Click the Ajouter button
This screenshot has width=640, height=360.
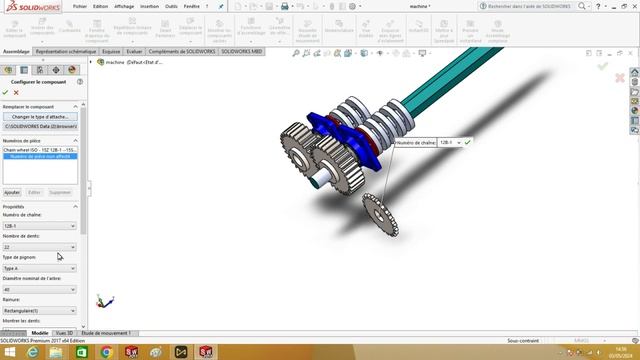tap(12, 192)
